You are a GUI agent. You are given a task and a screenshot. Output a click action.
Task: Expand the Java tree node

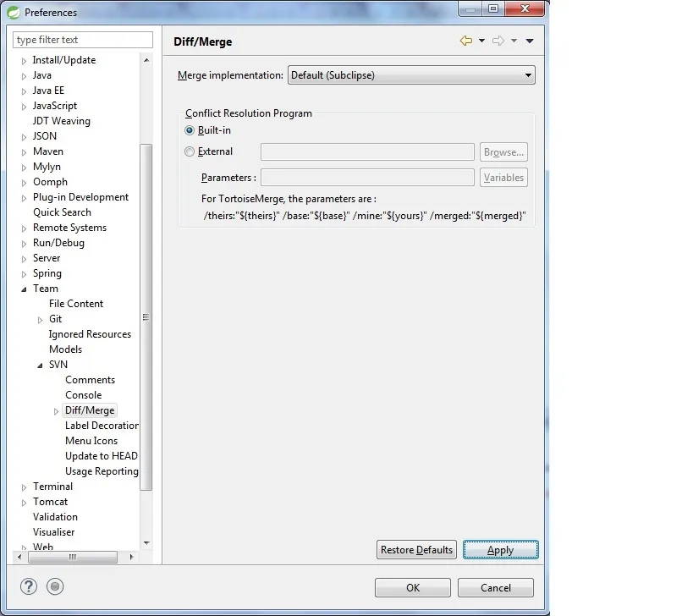[x=24, y=76]
